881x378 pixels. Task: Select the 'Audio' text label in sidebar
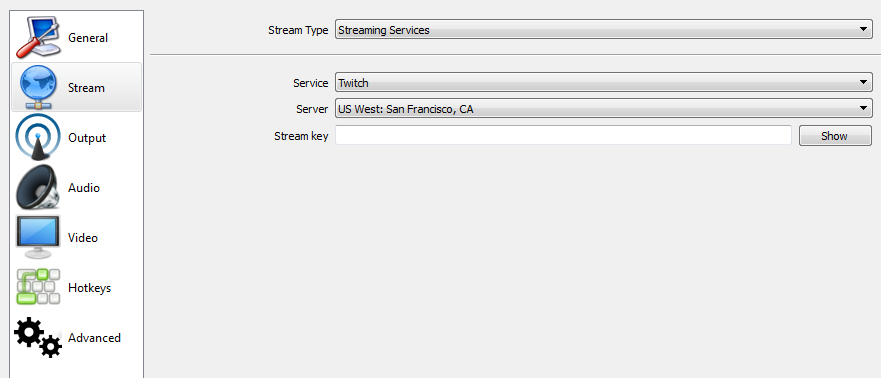[x=84, y=188]
